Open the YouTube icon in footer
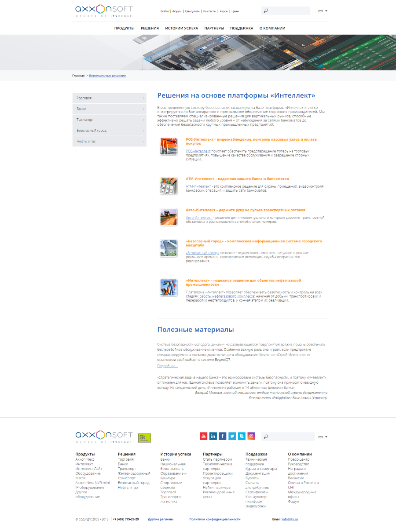The width and height of the screenshot is (396, 532). coord(203,436)
